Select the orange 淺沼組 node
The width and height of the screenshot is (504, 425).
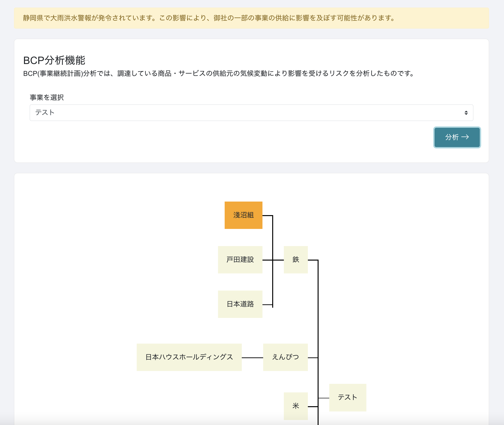pyautogui.click(x=243, y=215)
